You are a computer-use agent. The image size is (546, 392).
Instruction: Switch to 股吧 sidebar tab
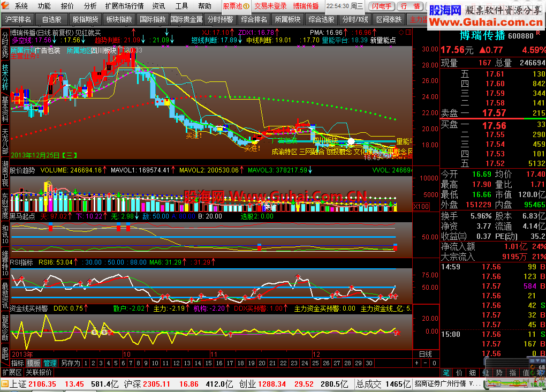pos(5,352)
